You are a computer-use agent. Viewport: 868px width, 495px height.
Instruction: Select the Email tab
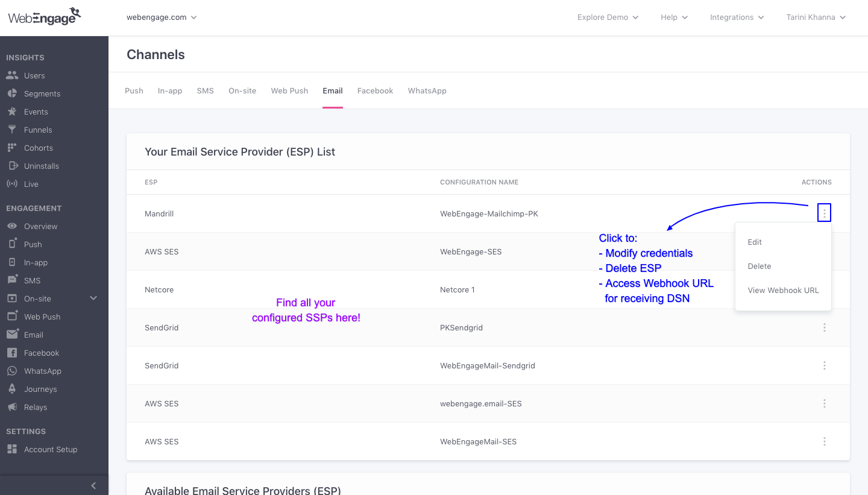click(333, 90)
